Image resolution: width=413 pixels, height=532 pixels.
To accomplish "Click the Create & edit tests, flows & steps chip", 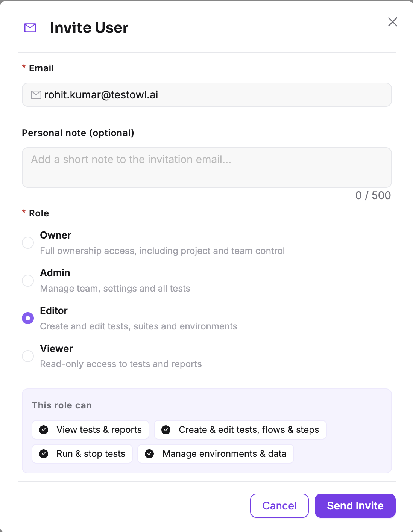I will (x=240, y=430).
